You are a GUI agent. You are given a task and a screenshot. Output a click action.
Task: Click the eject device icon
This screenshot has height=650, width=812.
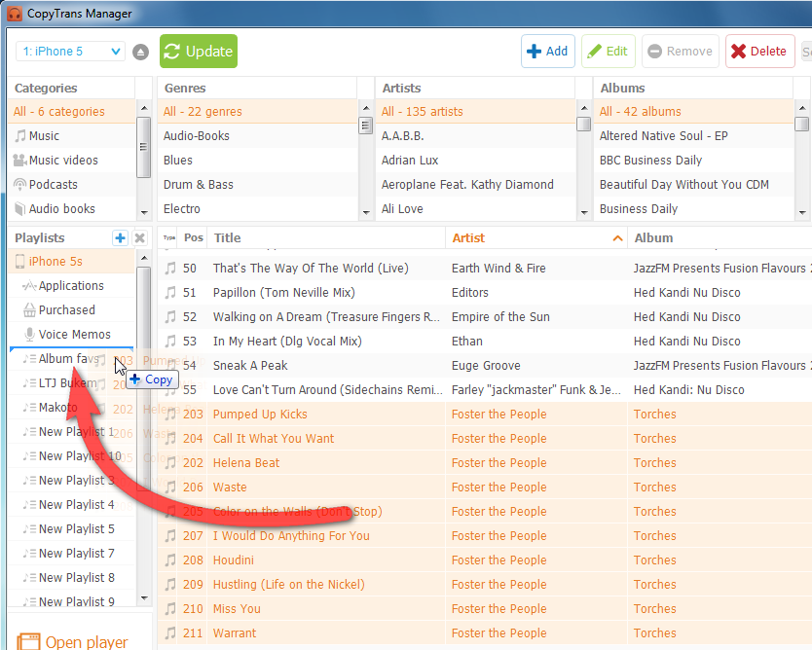point(140,52)
